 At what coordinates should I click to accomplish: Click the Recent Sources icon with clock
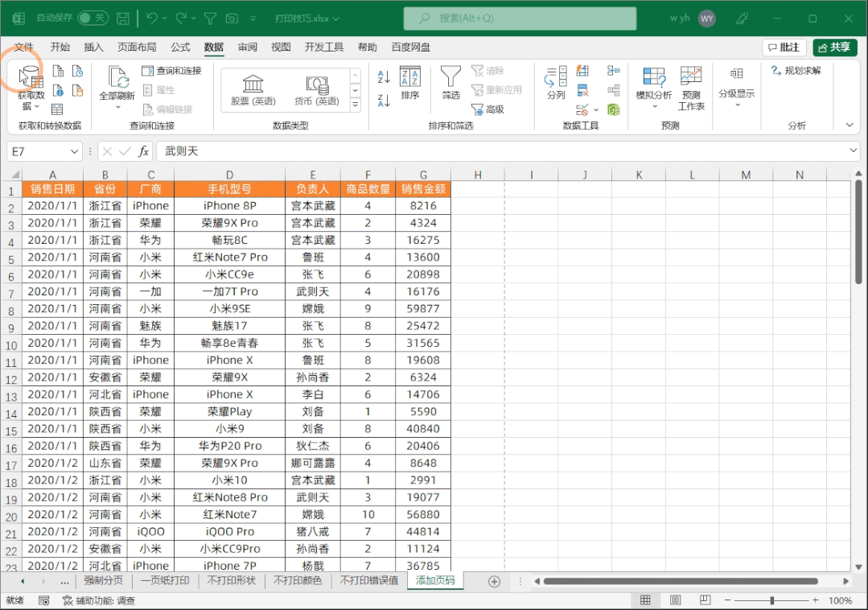tap(77, 71)
